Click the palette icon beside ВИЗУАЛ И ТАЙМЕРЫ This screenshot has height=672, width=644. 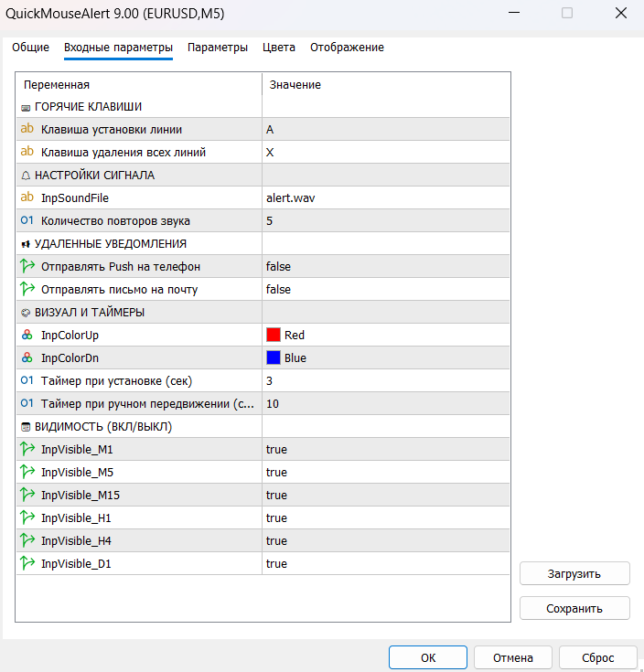pos(26,313)
